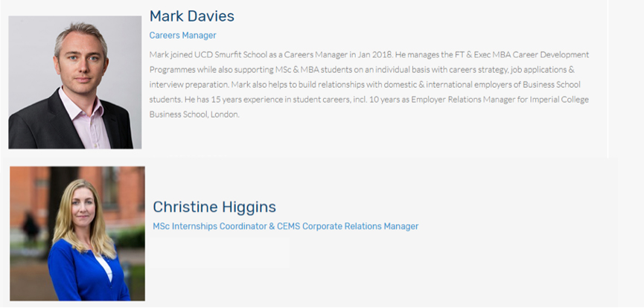The width and height of the screenshot is (644, 308).
Task: Open the Mark Davies name heading
Action: click(x=191, y=16)
